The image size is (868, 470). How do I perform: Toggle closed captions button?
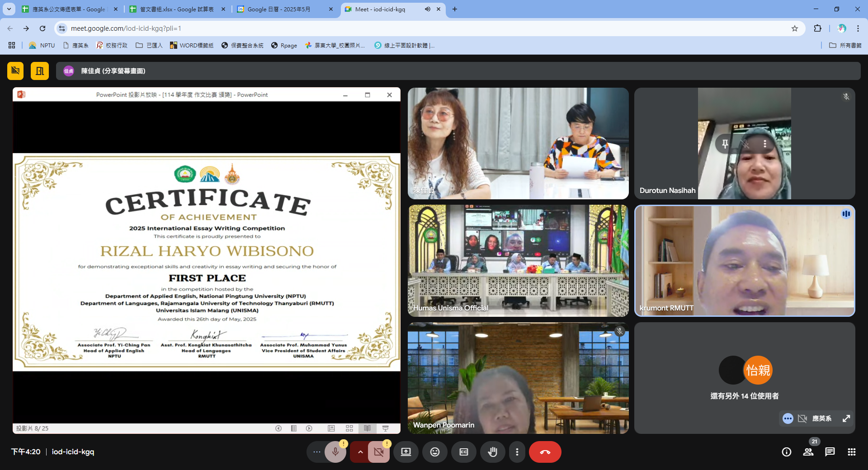click(x=464, y=452)
